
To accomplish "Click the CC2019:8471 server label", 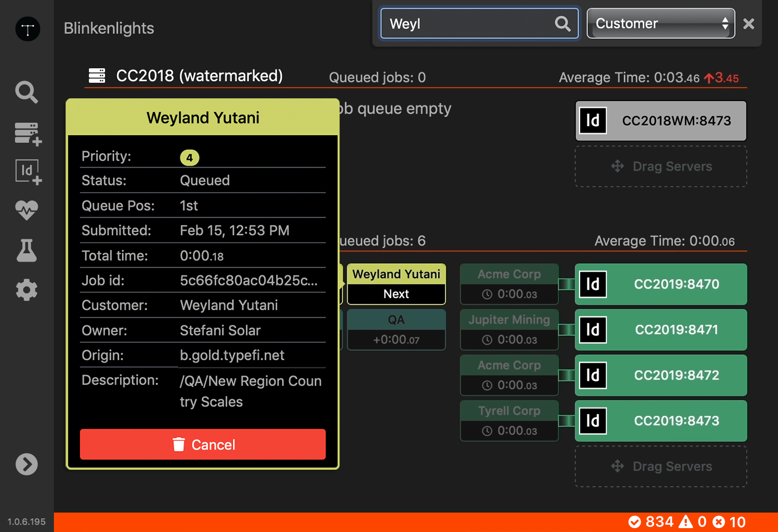I will [676, 330].
